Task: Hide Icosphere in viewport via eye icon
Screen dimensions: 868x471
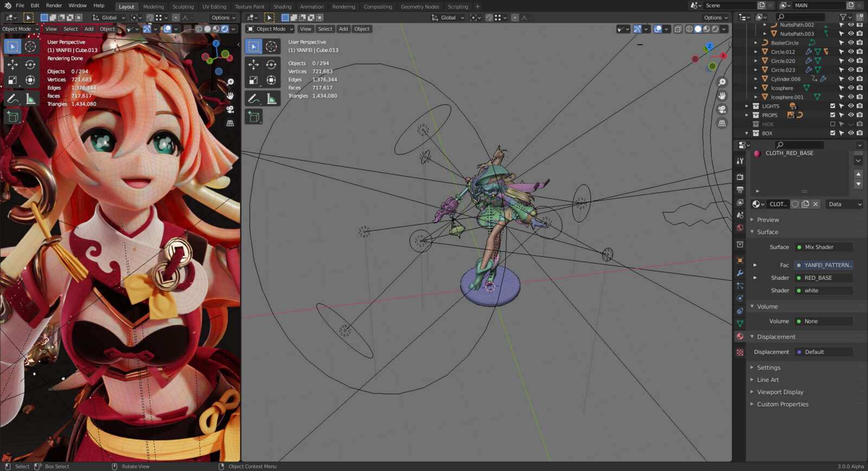Action: [x=851, y=88]
